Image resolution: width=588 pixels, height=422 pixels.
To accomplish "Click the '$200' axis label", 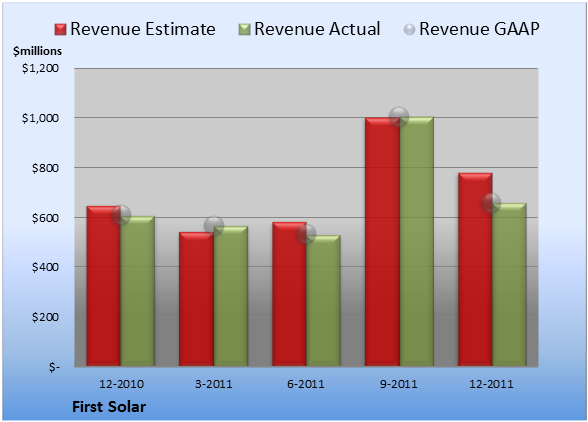I will (45, 317).
